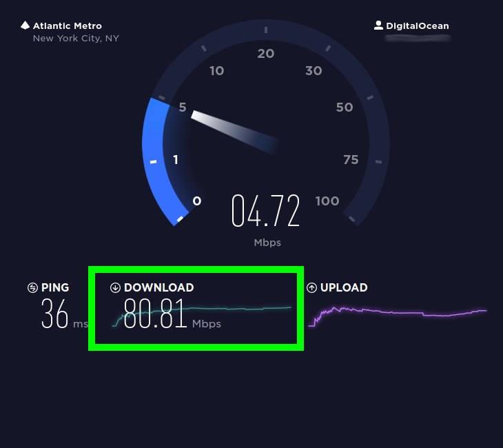Click the DOWNLOAD label

[x=158, y=287]
